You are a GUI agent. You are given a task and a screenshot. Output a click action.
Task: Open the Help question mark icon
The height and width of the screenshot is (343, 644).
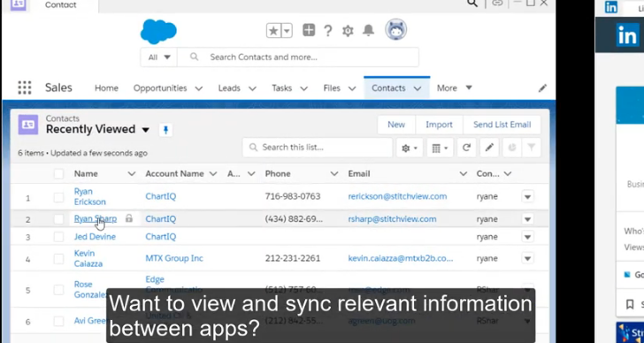[327, 31]
